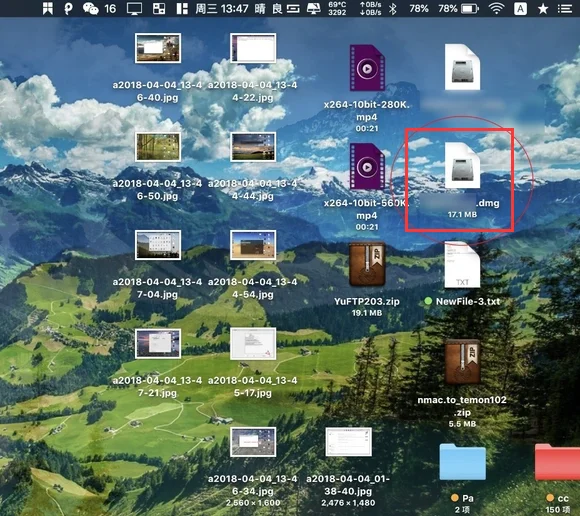Select thumbnail a2018-04-04_13-46-40.jpg
Viewport: 580px width, 516px height.
coord(158,48)
